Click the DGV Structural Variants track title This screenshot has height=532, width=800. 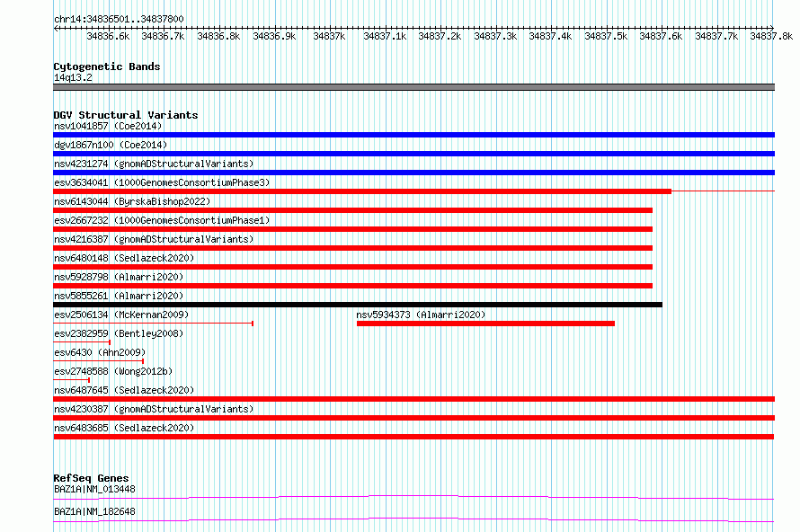click(126, 115)
